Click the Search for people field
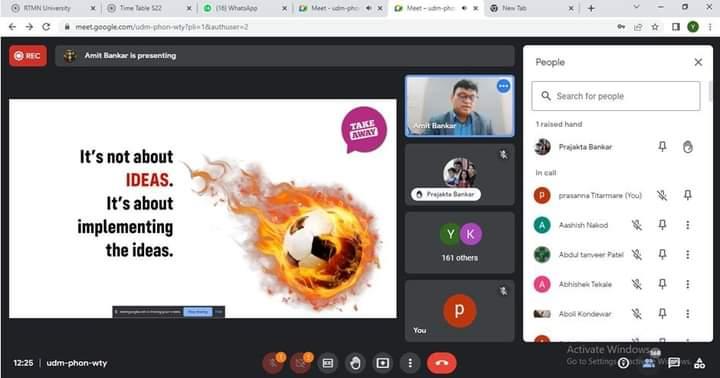Screen dimensions: 720x378 click(616, 96)
